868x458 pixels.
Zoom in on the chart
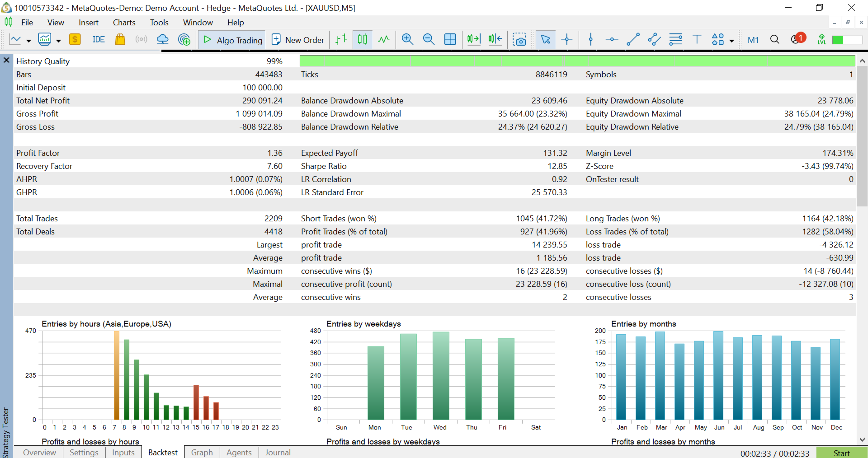tap(407, 40)
